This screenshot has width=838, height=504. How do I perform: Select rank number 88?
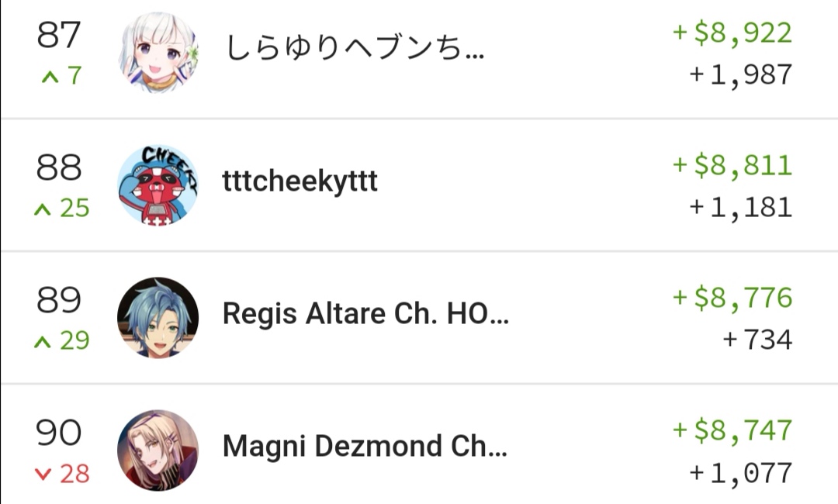pos(59,167)
